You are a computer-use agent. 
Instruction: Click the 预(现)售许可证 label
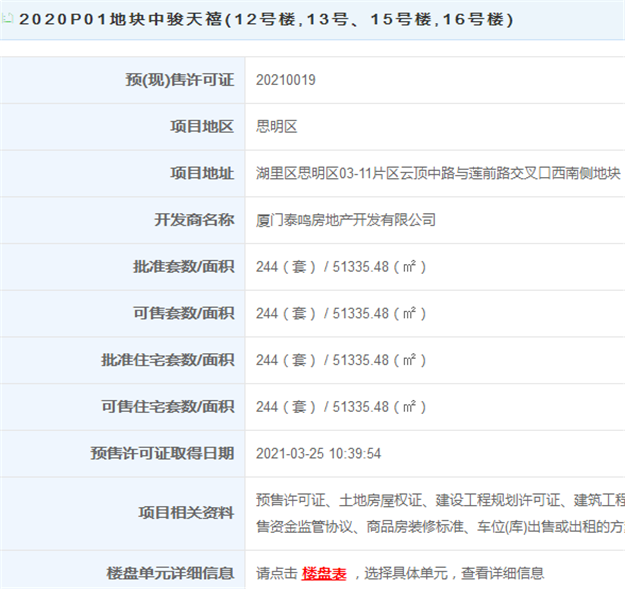[x=180, y=80]
